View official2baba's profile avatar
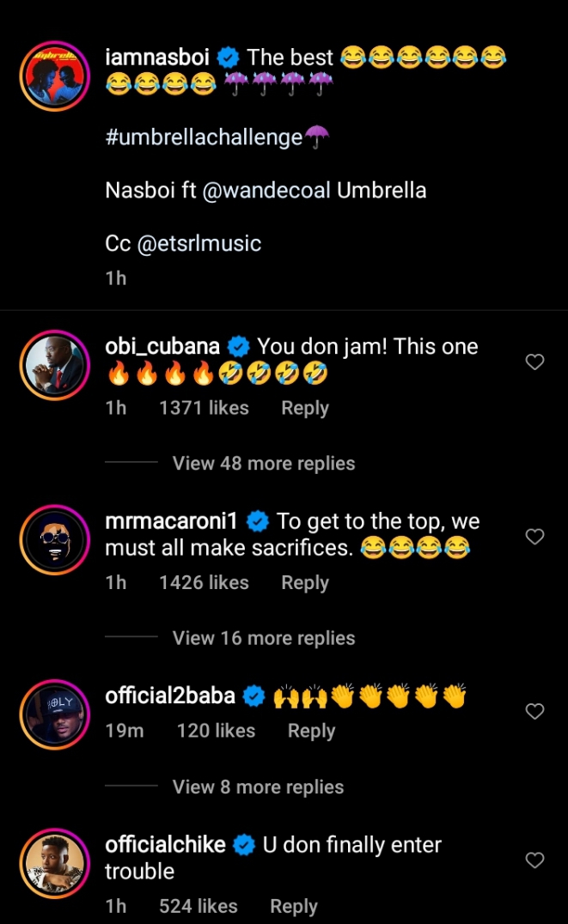The height and width of the screenshot is (924, 568). (54, 714)
